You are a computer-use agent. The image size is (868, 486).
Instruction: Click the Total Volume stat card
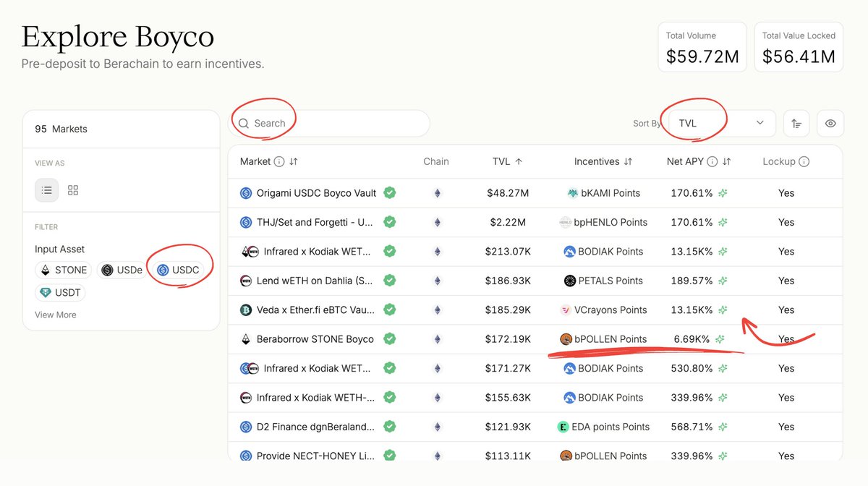tap(703, 47)
